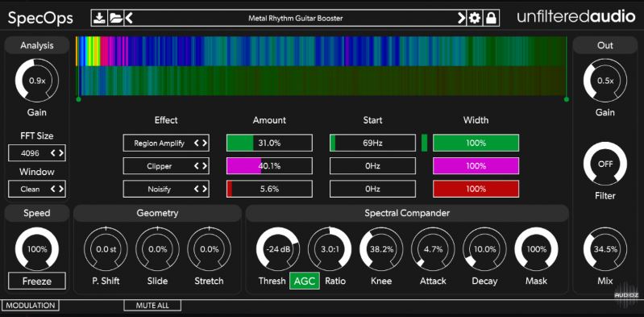Click the padlock lock icon
The image size is (644, 317).
point(491,18)
